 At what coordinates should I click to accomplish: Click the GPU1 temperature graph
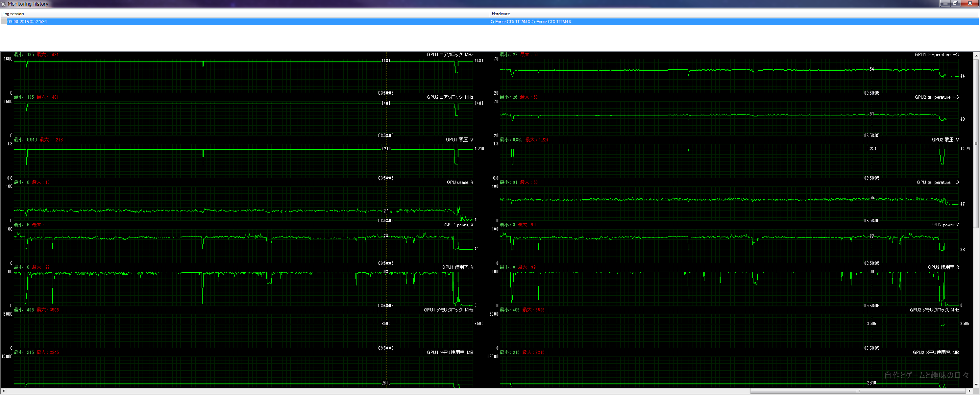(x=729, y=75)
